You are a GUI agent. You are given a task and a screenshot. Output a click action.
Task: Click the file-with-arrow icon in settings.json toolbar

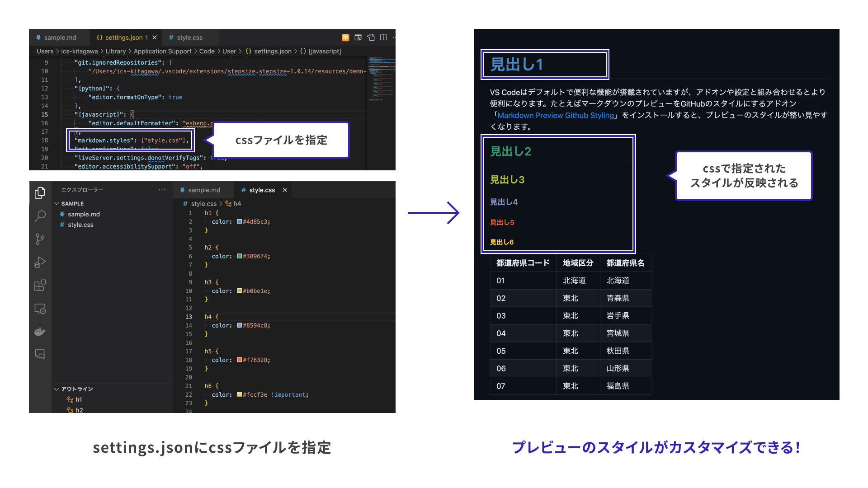[x=371, y=38]
